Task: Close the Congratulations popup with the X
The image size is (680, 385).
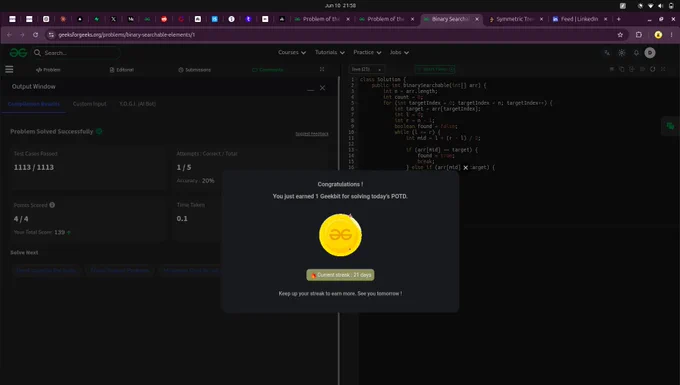Action: (465, 168)
